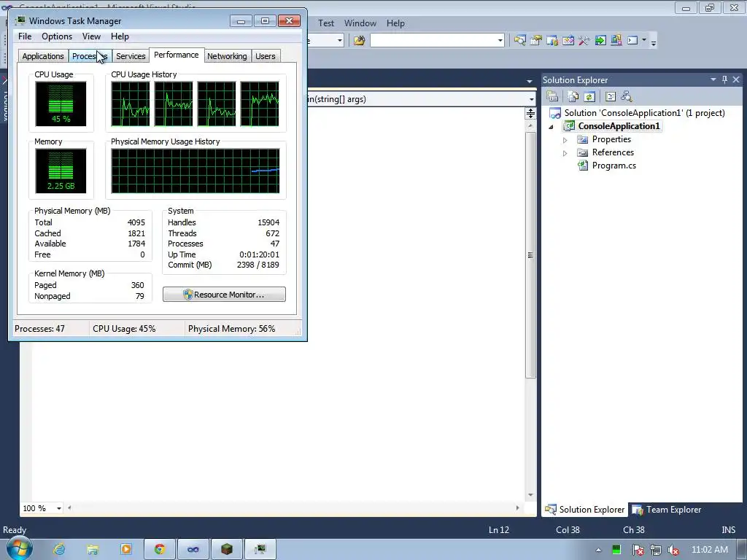This screenshot has height=560, width=747.
Task: Switch to the Applications tab in Task Manager
Action: (43, 56)
